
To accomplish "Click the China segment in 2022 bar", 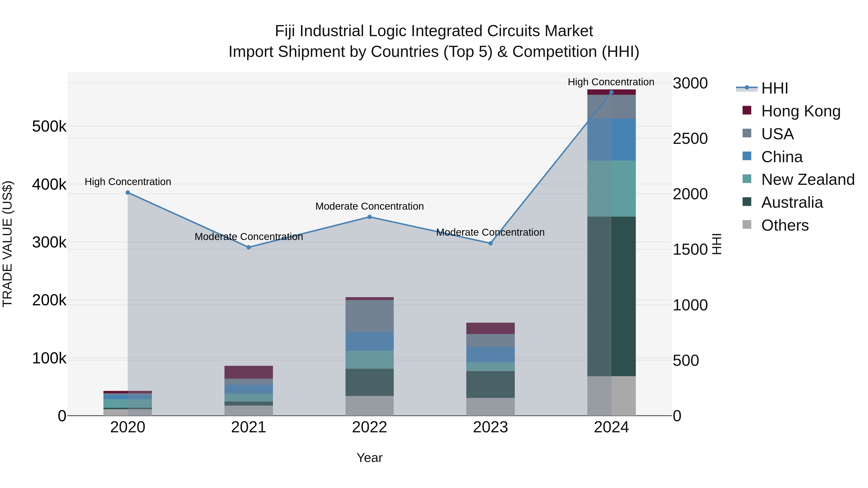I will point(370,341).
